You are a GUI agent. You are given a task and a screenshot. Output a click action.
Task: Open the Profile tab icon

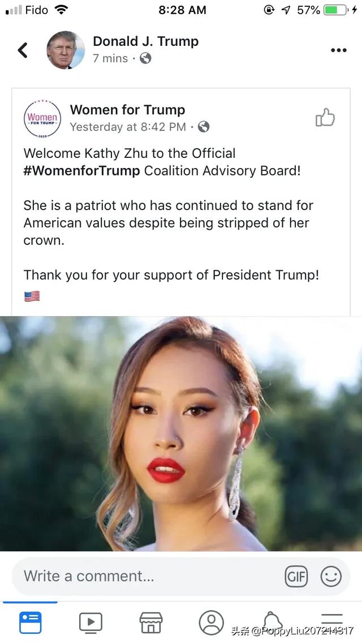(x=212, y=622)
